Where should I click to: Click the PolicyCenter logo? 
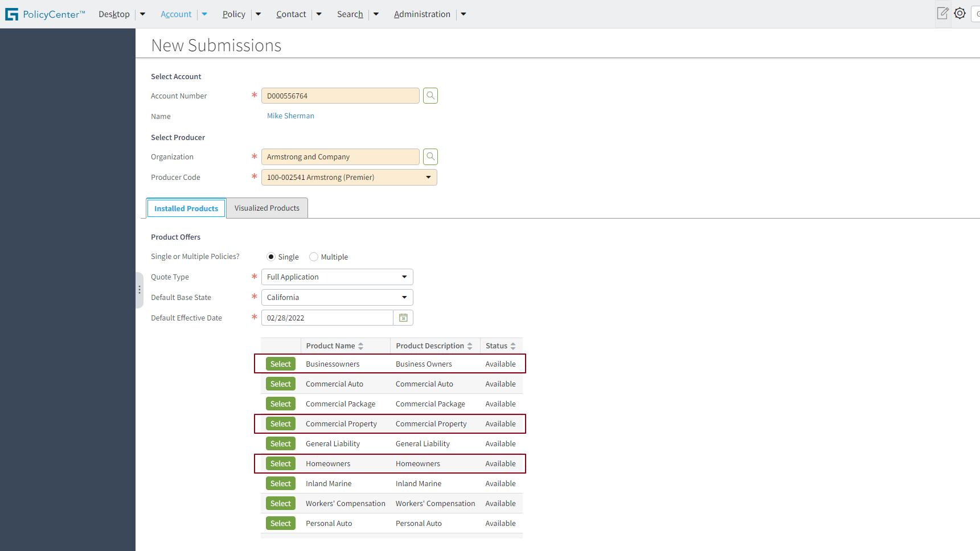[x=46, y=14]
